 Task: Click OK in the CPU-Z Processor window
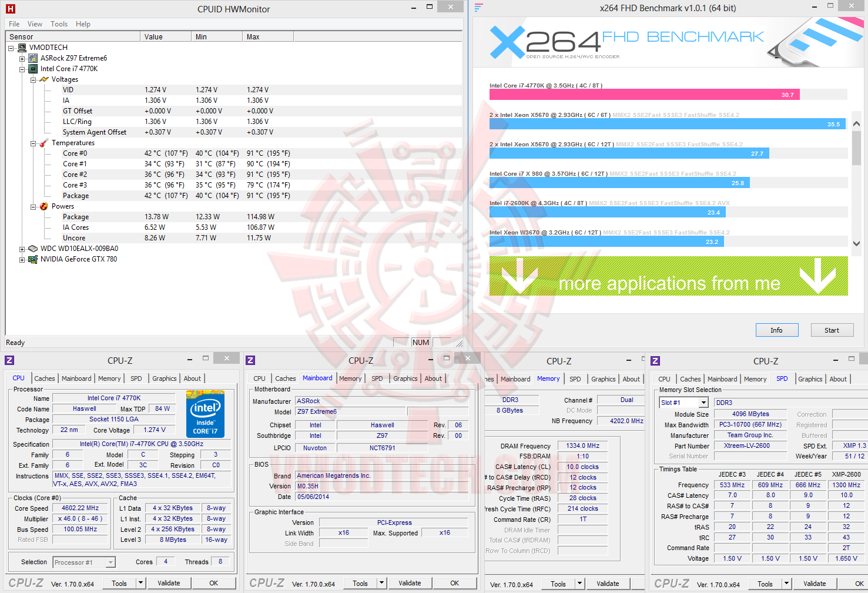(214, 583)
